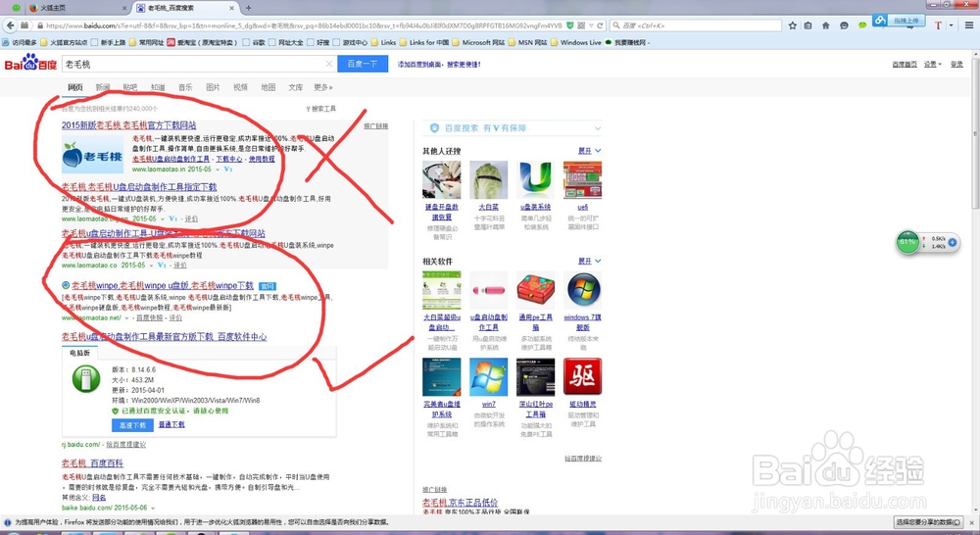Open the win7 flag logo thumbnail
The height and width of the screenshot is (535, 980).
(488, 377)
